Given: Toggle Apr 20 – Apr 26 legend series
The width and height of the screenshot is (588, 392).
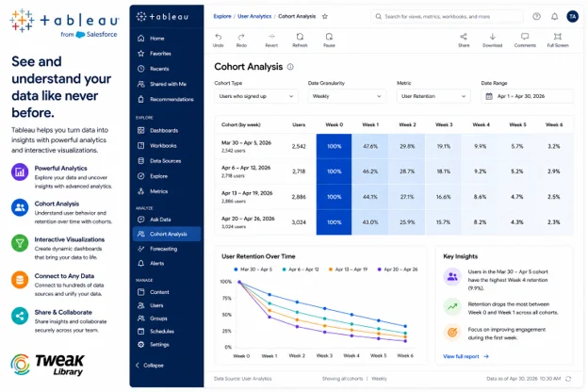Looking at the screenshot, I should [x=398, y=269].
